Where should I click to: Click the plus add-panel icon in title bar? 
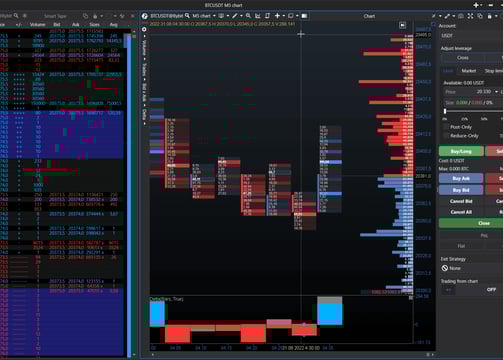click(x=476, y=5)
